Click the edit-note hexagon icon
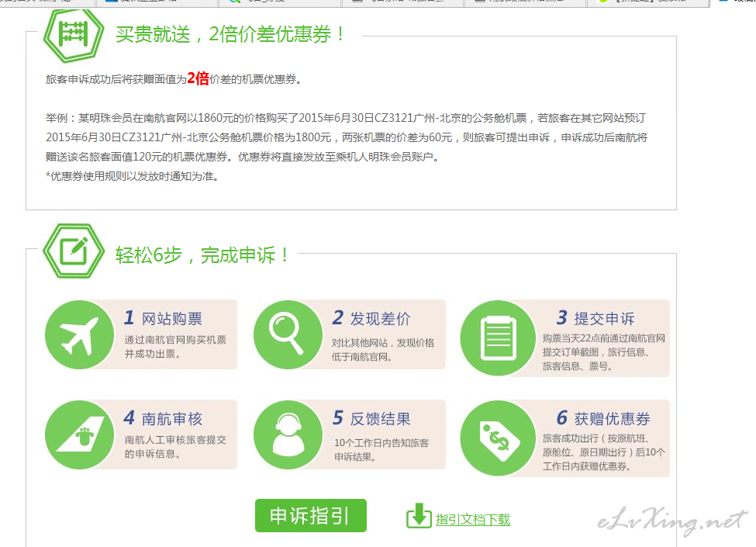 (x=74, y=251)
